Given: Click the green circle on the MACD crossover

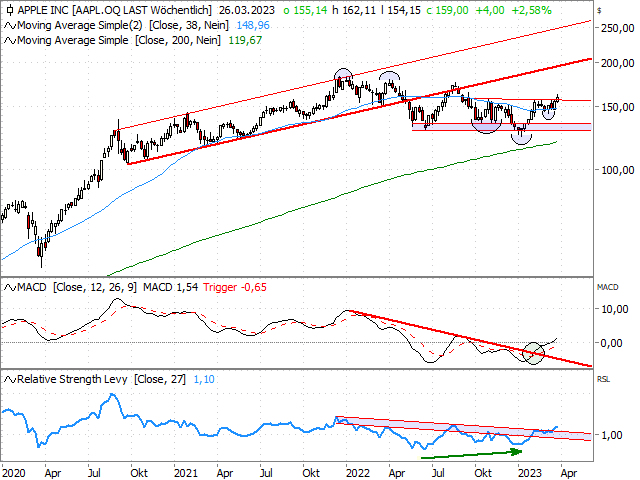Looking at the screenshot, I should [533, 353].
